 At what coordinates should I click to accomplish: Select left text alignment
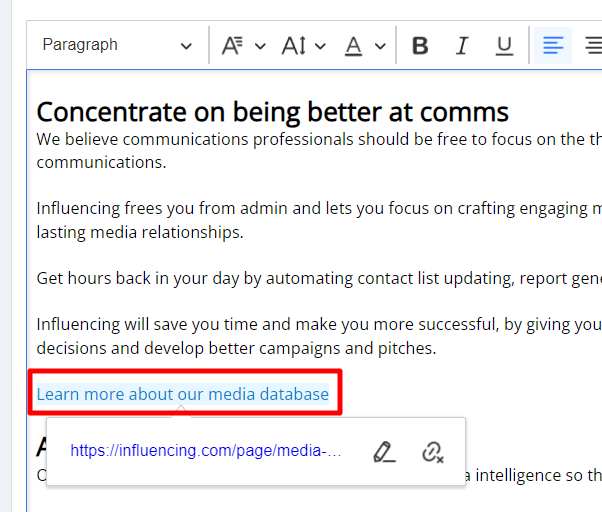tap(553, 45)
